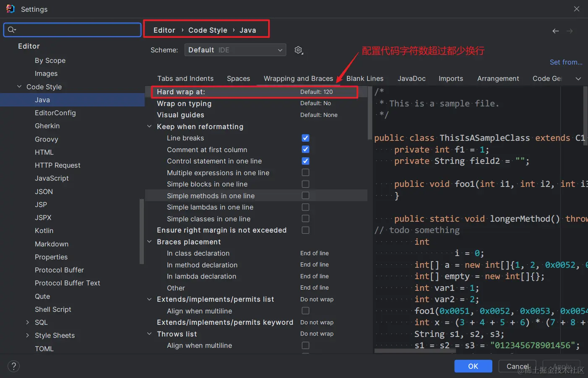Viewport: 588px width, 378px height.
Task: Click the Set from... link
Action: [566, 62]
